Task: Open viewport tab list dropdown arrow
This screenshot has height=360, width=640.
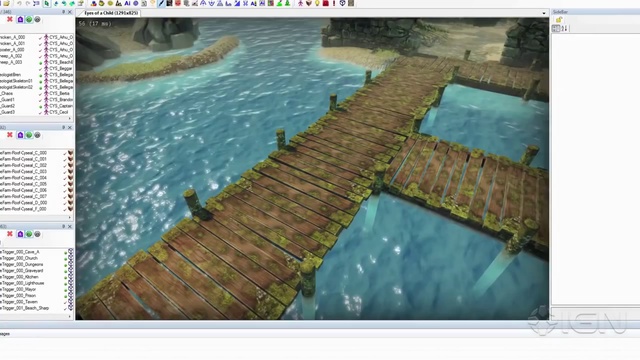Action: pyautogui.click(x=544, y=13)
